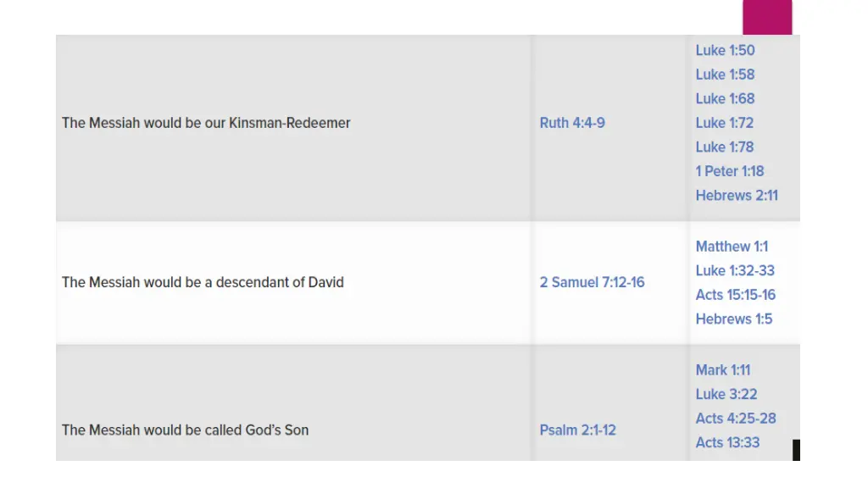The width and height of the screenshot is (868, 488).
Task: Open the Ruth 4:4-9 scripture link
Action: 572,123
